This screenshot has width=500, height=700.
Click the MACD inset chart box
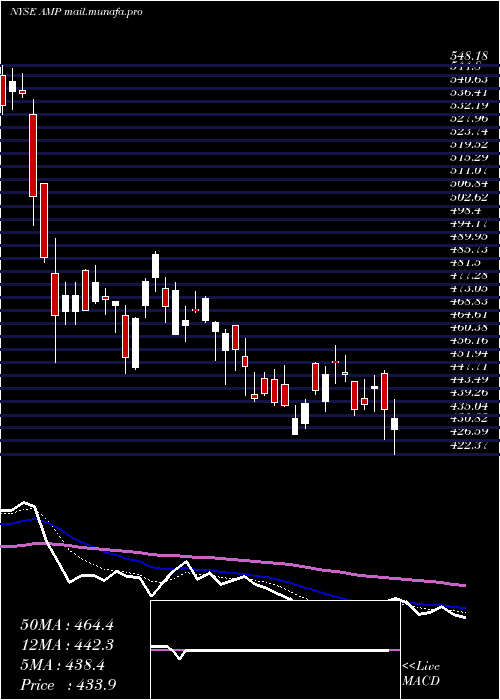tap(275, 650)
